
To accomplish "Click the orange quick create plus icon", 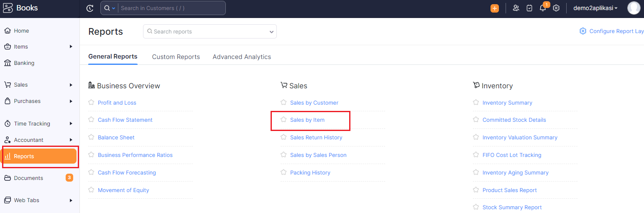I will (495, 8).
